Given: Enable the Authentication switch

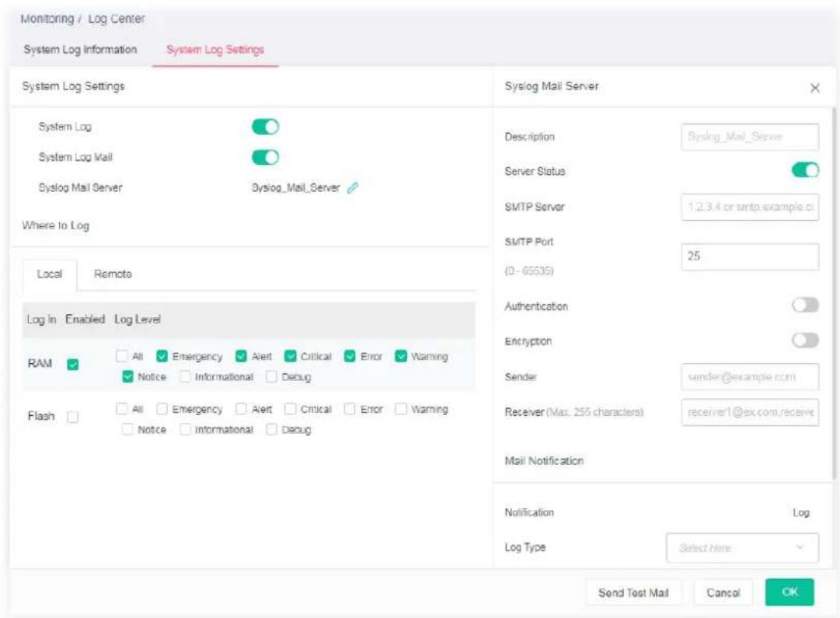Looking at the screenshot, I should (805, 305).
